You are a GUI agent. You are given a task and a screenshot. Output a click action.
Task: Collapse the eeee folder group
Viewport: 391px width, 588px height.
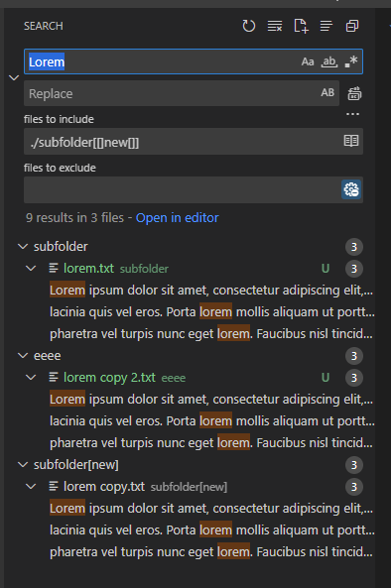tap(23, 356)
